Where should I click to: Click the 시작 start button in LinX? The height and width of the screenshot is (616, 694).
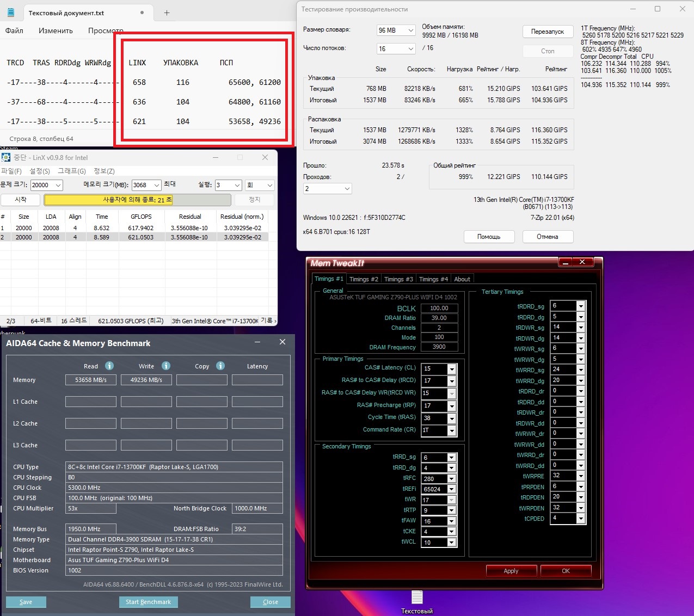pyautogui.click(x=21, y=200)
